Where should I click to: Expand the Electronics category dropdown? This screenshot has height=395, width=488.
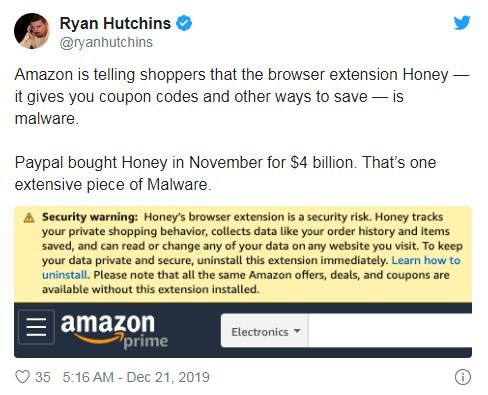point(265,331)
